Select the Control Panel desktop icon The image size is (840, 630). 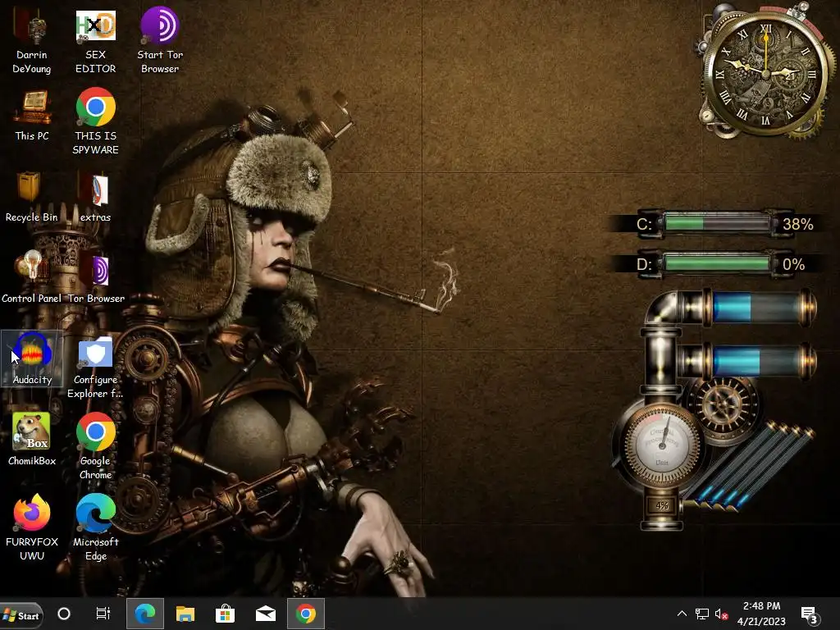32,277
